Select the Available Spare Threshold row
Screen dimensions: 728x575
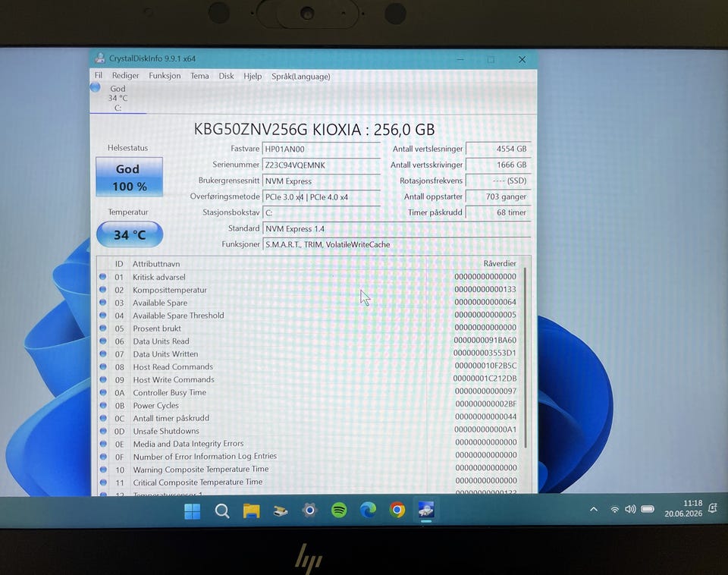pos(309,316)
